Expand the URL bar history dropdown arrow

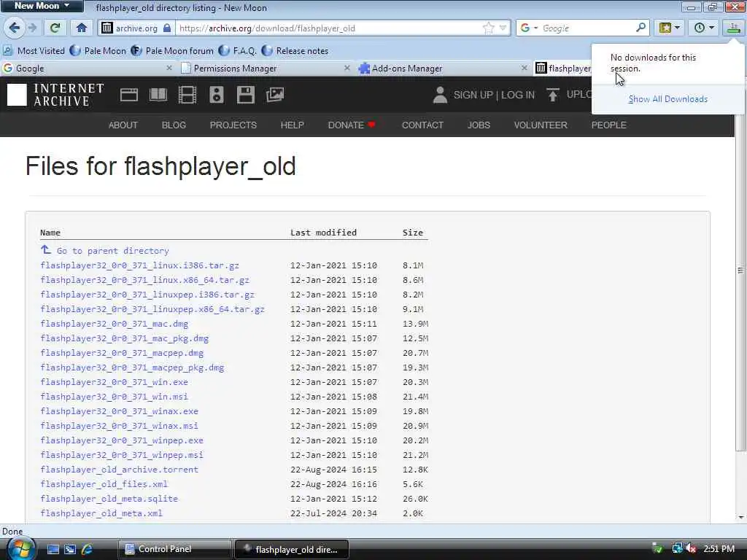tap(503, 28)
